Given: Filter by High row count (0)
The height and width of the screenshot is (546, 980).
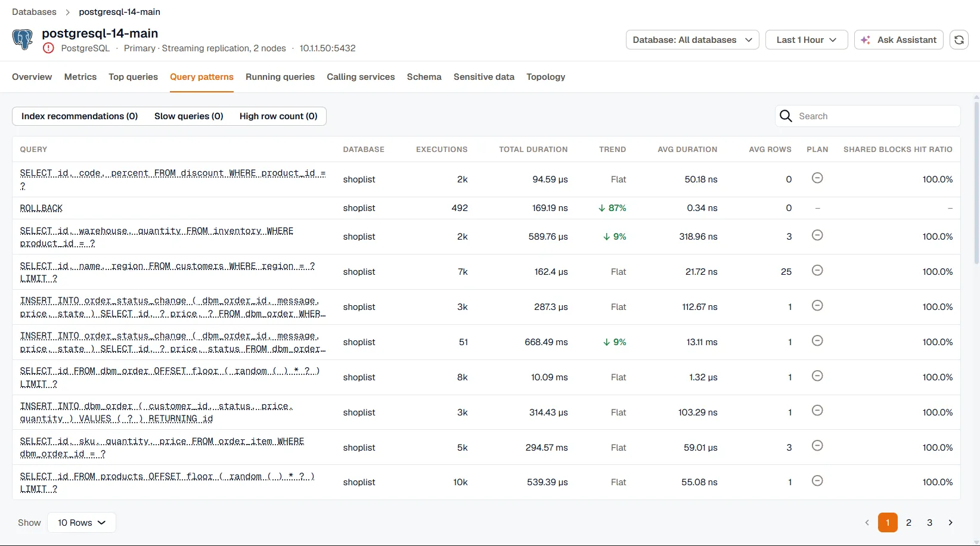Looking at the screenshot, I should point(278,116).
